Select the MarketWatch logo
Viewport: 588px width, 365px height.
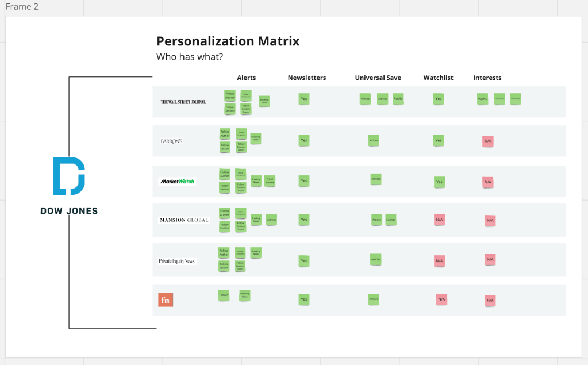[177, 182]
